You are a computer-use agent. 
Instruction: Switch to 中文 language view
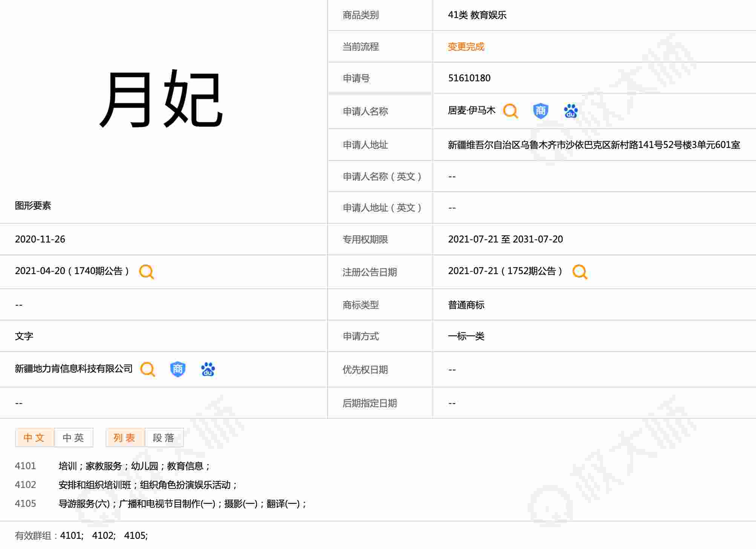click(34, 438)
